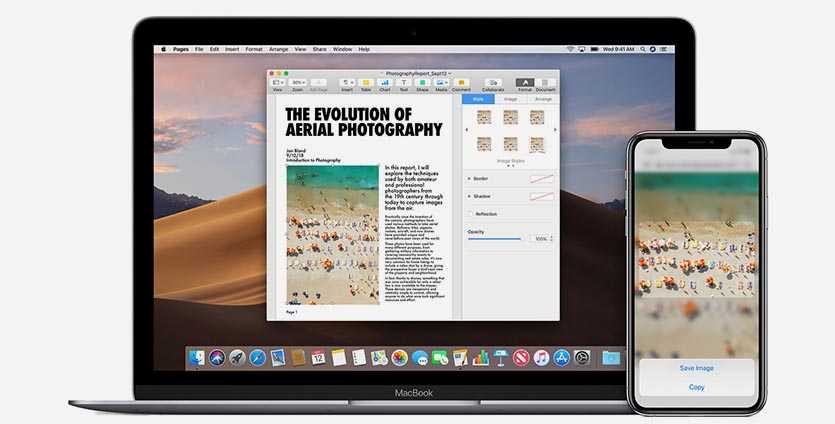Open the Zoom percentage dropdown
The width and height of the screenshot is (835, 424).
point(299,83)
